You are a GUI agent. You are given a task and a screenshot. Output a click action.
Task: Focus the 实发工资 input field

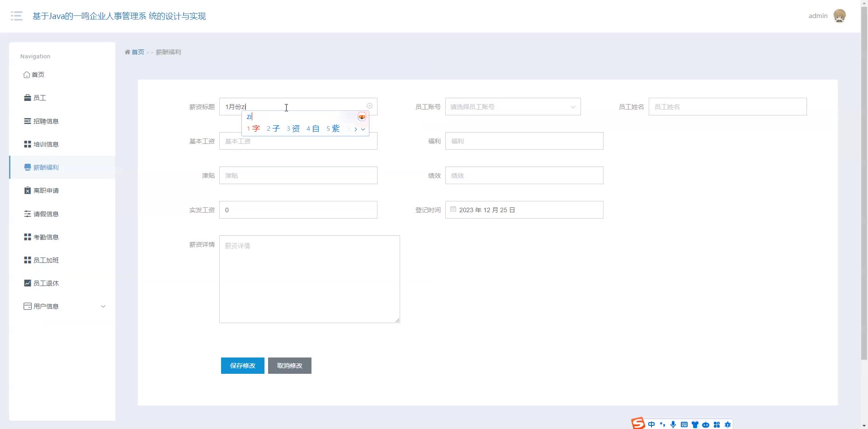pos(298,210)
